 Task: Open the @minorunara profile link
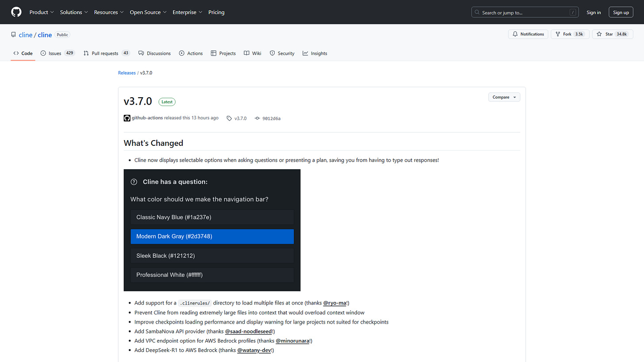coord(292,341)
